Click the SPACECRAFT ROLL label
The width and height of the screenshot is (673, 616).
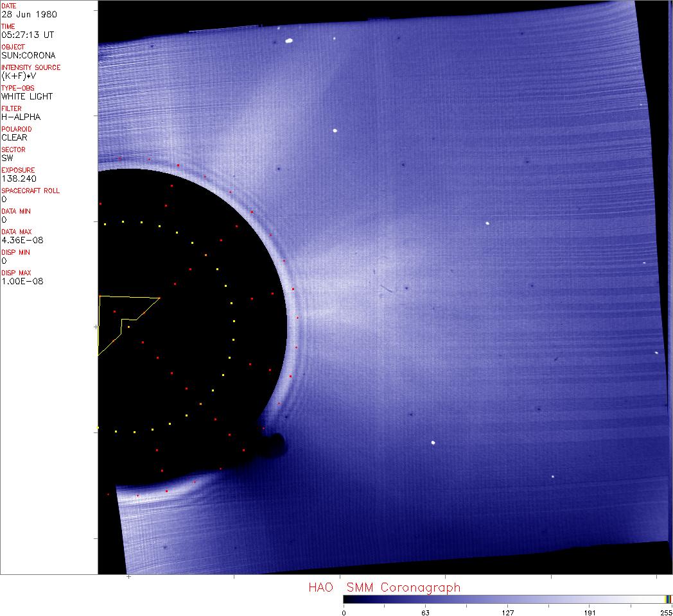tap(31, 191)
